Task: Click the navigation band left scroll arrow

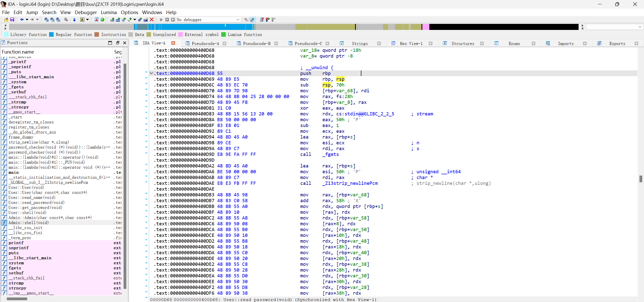Action: 5,25
